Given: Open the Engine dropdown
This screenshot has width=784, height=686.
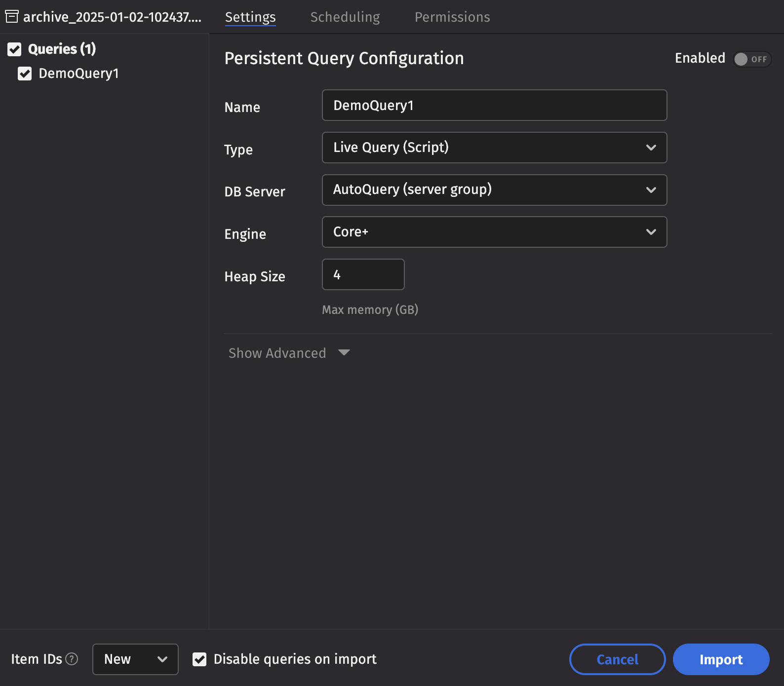Looking at the screenshot, I should coord(494,232).
